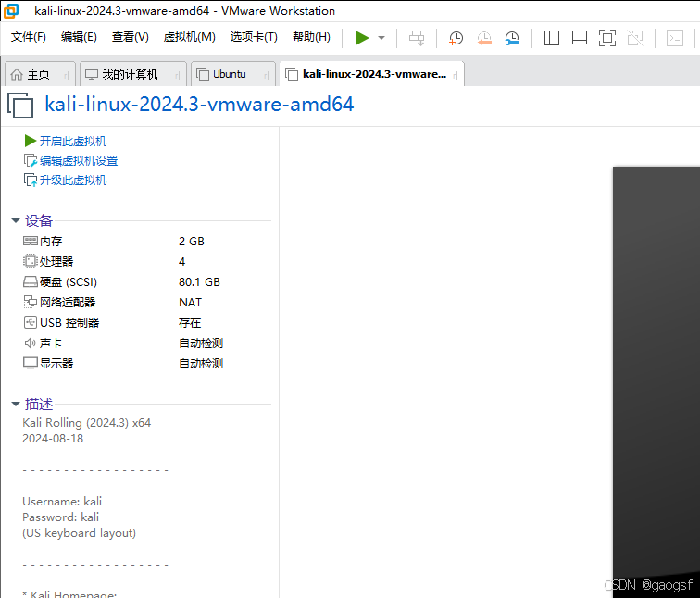Enter full screen mode icon
Image resolution: width=700 pixels, height=598 pixels.
pyautogui.click(x=607, y=38)
